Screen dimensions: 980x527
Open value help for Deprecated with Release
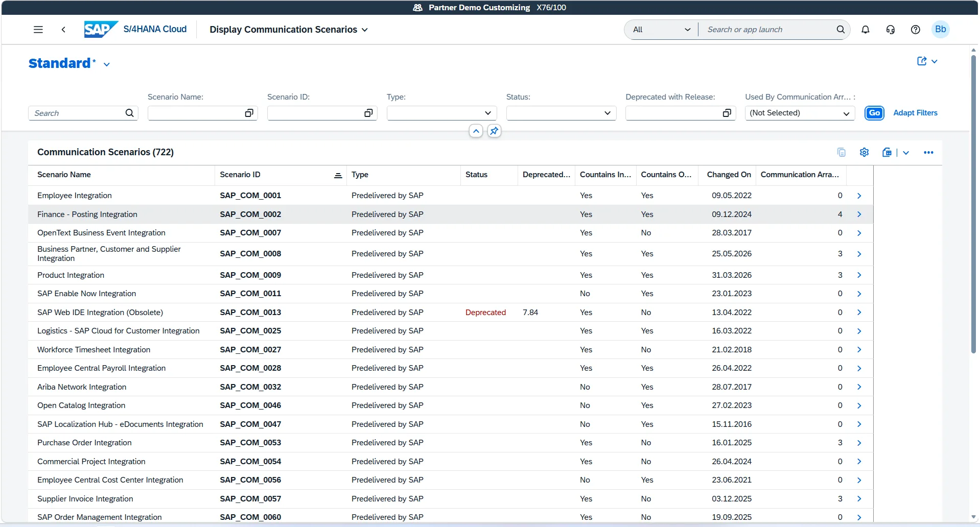pyautogui.click(x=727, y=113)
